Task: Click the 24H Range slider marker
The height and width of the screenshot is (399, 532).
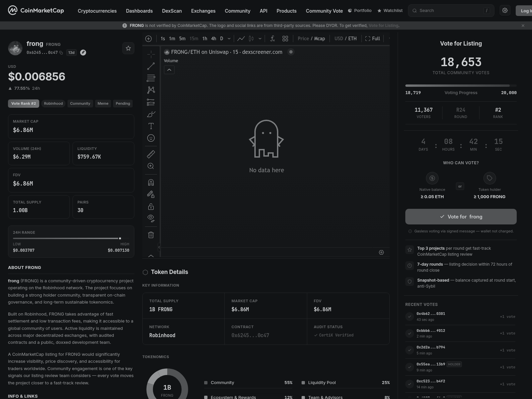Action: tap(120, 238)
